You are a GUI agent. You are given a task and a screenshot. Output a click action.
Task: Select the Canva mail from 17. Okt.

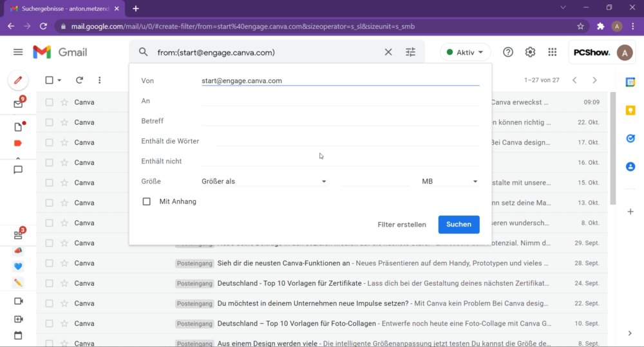(50, 142)
